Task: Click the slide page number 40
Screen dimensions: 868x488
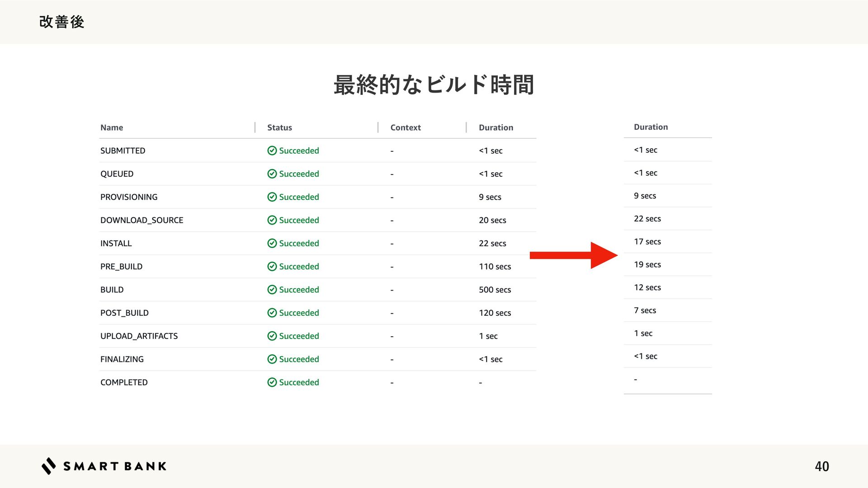Action: tap(821, 466)
